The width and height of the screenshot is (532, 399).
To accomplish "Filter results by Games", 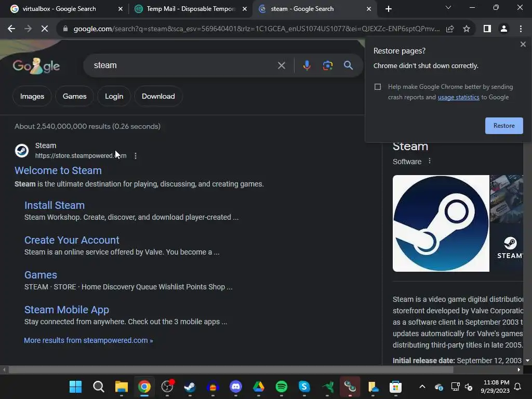I will 74,96.
